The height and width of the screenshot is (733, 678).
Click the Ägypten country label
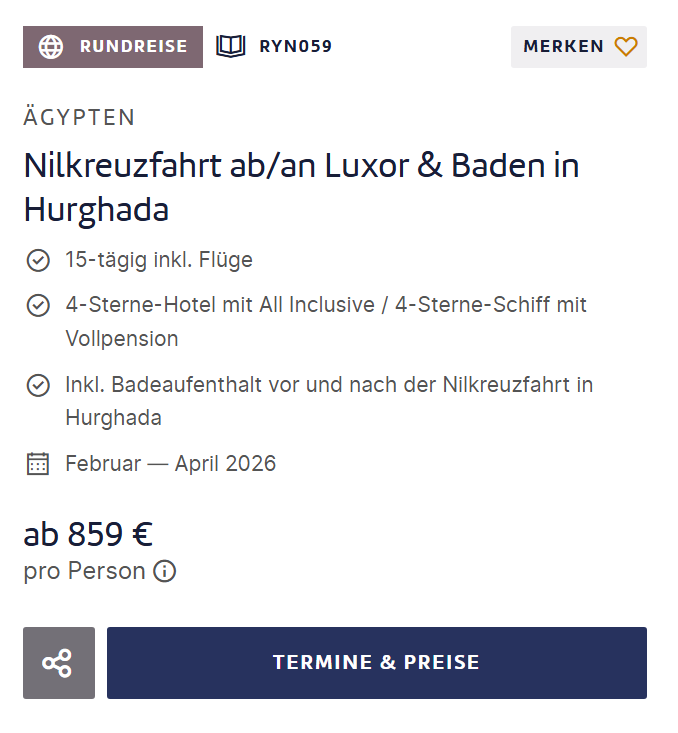[x=79, y=117]
